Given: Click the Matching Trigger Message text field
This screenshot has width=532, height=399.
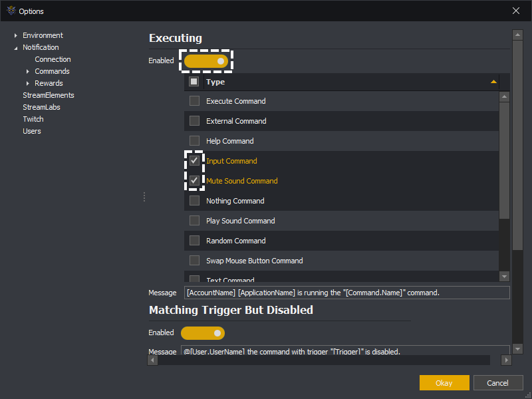Looking at the screenshot, I should [x=345, y=350].
